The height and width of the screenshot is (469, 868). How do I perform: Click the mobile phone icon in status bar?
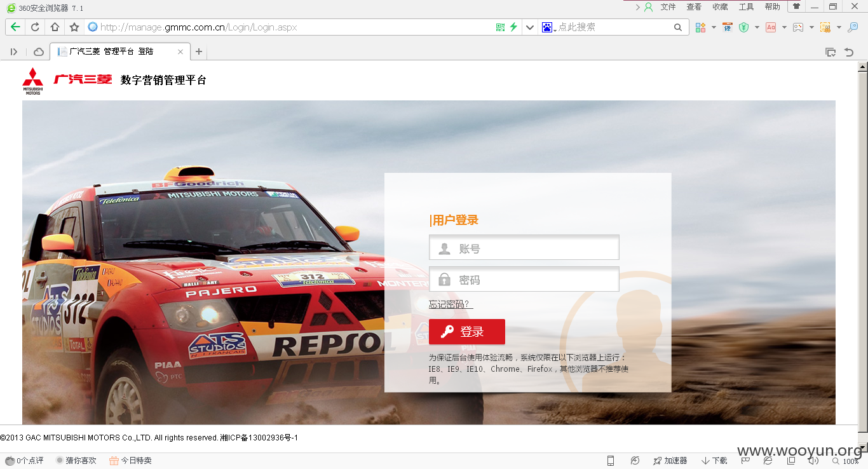tap(611, 461)
